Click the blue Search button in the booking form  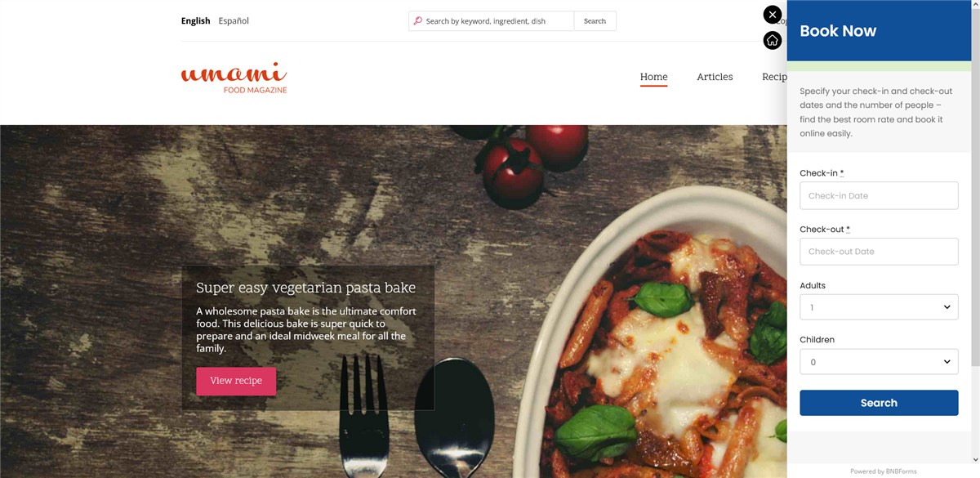pos(879,403)
